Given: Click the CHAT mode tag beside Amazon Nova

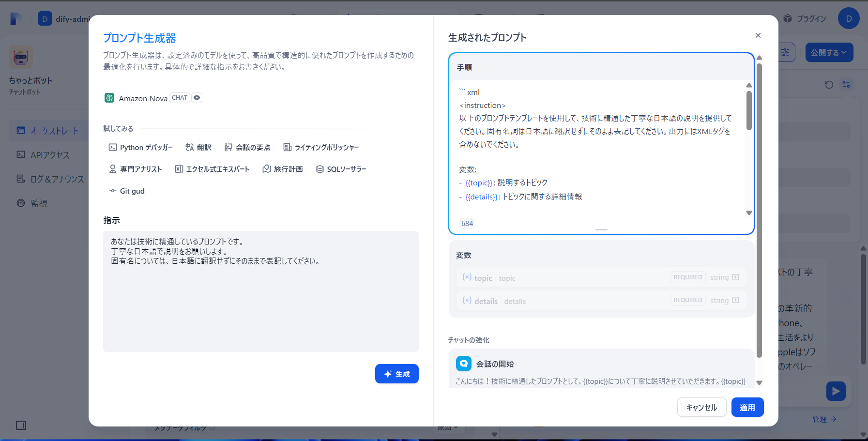Looking at the screenshot, I should point(180,98).
